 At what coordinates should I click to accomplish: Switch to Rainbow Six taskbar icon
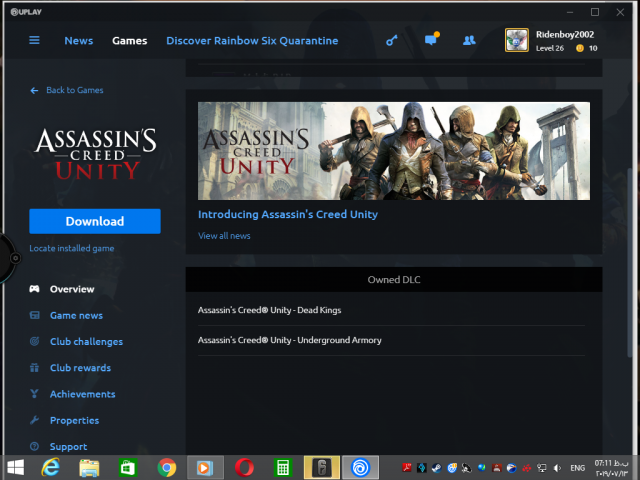pyautogui.click(x=322, y=467)
